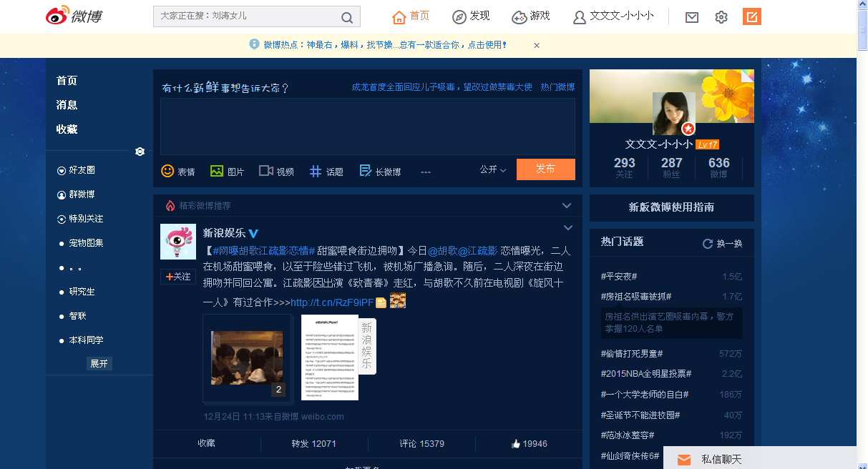Click the orange compose post icon
The width and height of the screenshot is (868, 469).
click(x=751, y=16)
